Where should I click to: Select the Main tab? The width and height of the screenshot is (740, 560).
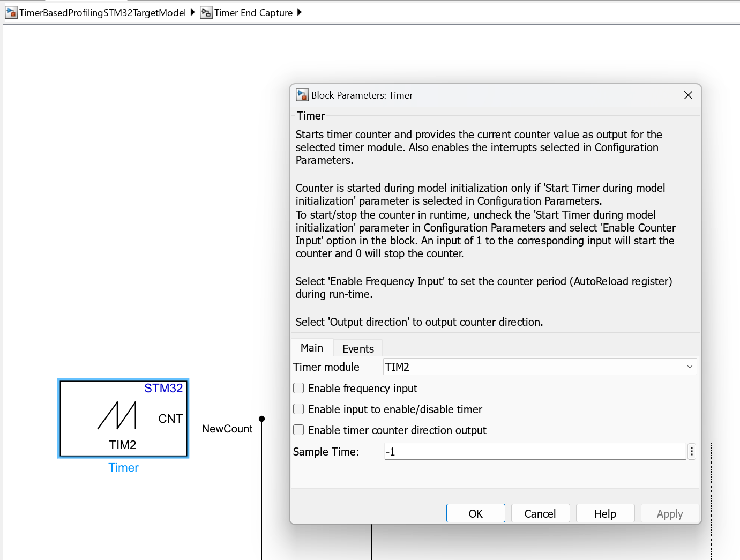pos(312,348)
